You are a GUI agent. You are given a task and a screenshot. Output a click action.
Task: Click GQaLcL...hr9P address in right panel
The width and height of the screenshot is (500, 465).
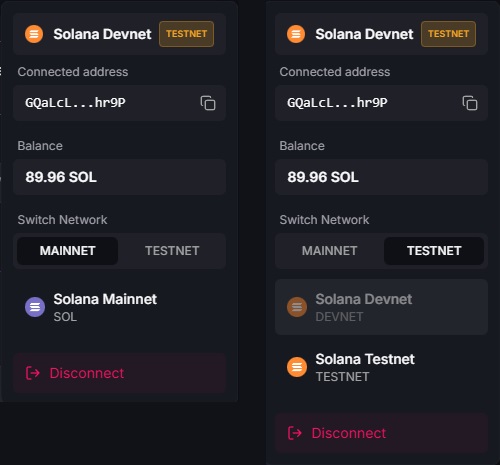click(x=337, y=103)
